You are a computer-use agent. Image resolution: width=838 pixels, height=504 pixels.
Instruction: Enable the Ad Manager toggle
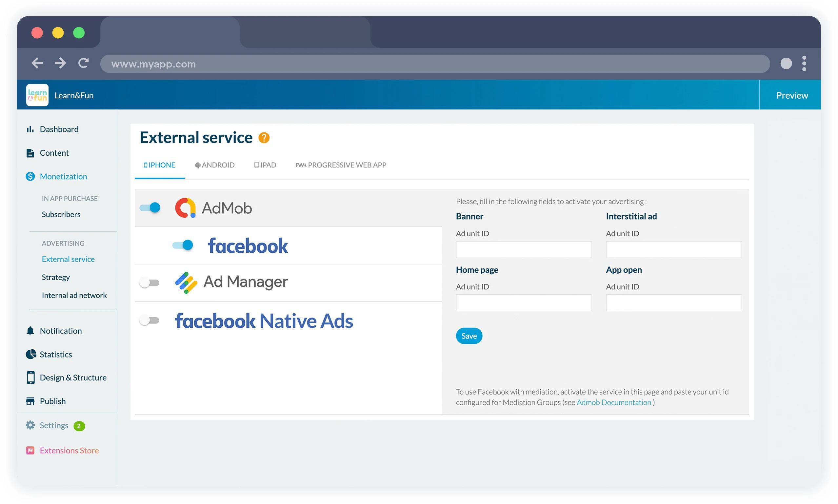pyautogui.click(x=150, y=282)
